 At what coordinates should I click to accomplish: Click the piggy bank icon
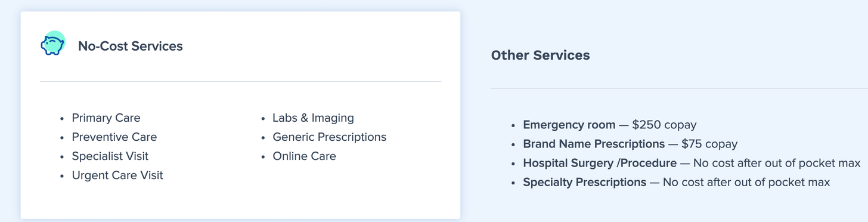coord(52,44)
